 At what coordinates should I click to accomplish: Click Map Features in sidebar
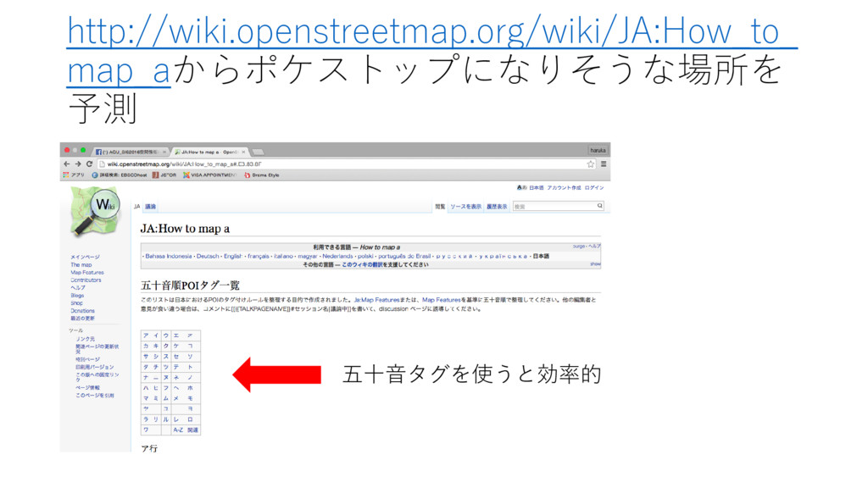point(87,273)
